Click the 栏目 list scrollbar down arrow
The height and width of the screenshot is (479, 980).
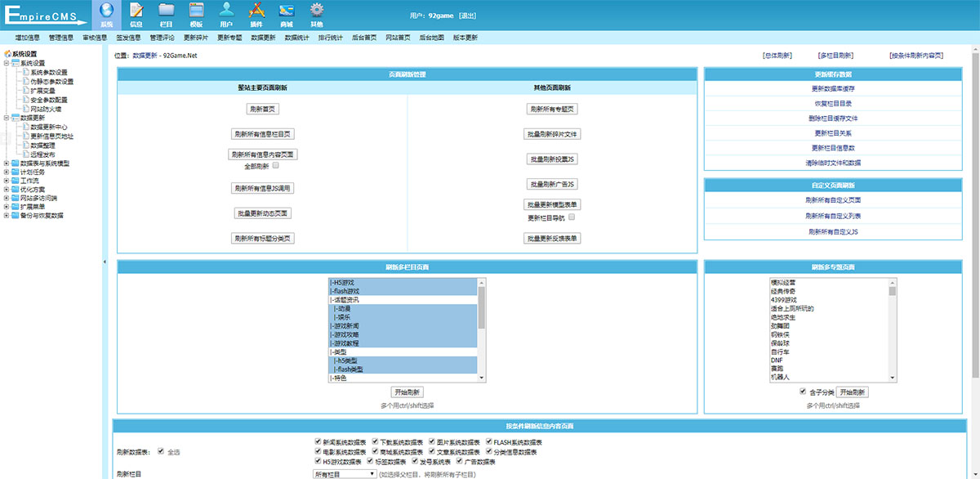coord(481,378)
